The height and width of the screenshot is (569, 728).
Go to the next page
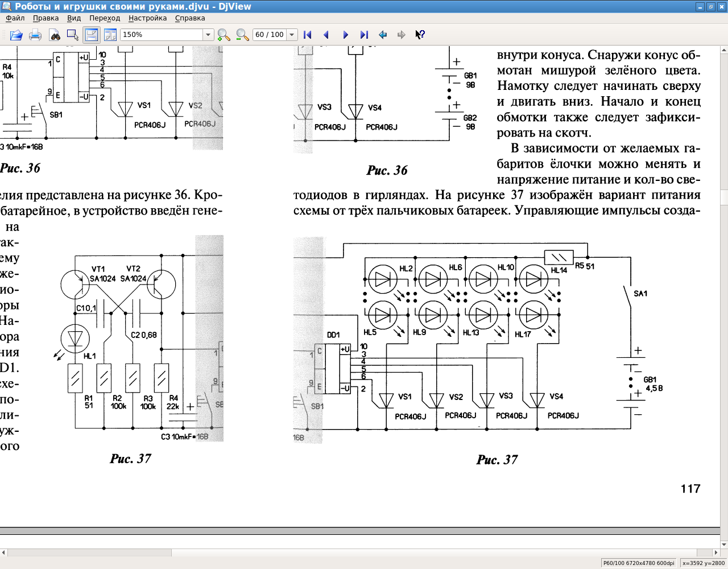[x=345, y=35]
